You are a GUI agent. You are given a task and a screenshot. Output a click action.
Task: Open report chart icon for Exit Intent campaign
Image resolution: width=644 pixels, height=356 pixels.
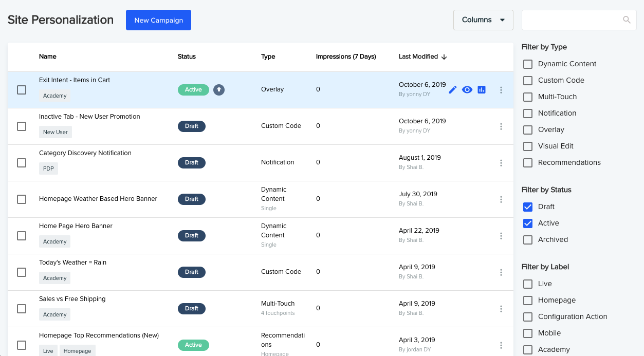[482, 90]
